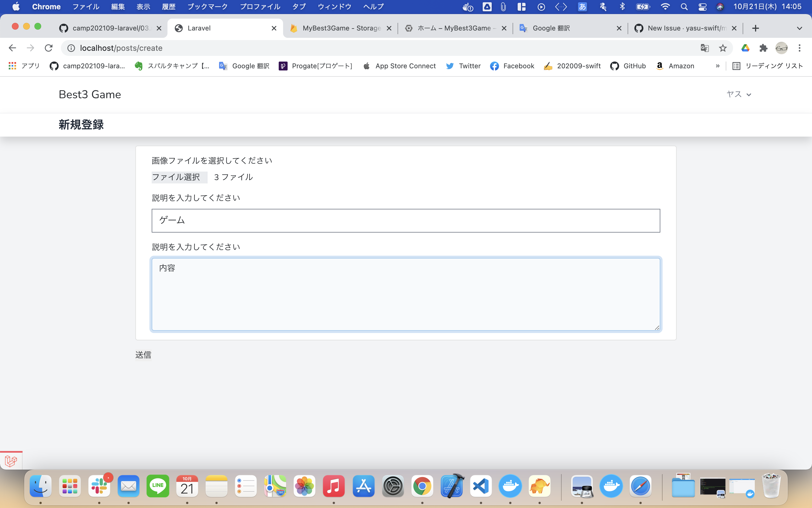
Task: Close the Laravel tab
Action: (274, 28)
